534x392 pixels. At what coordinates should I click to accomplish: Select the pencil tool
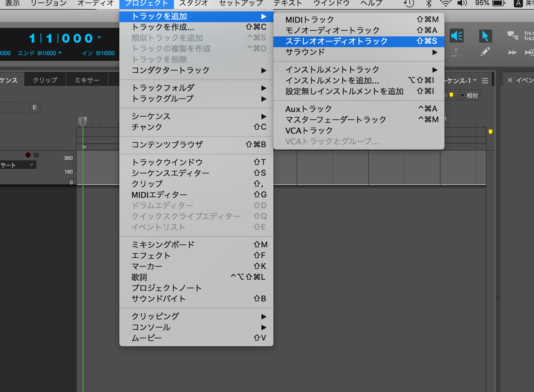tap(485, 52)
